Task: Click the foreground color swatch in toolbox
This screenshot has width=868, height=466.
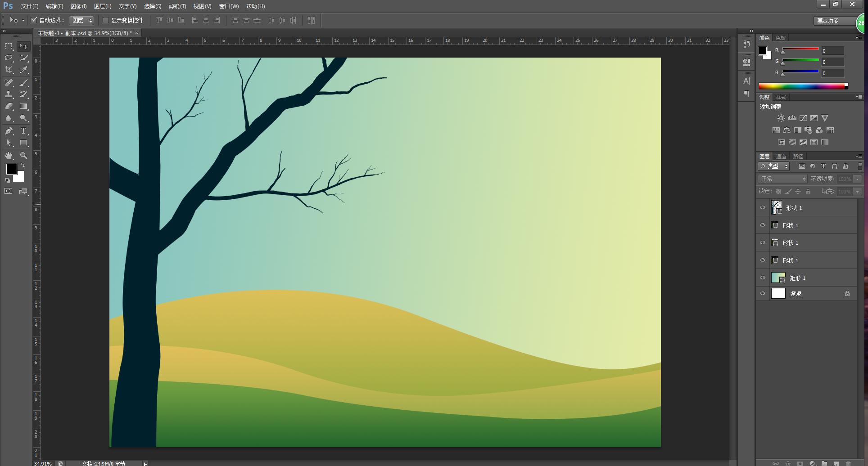Action: 11,169
